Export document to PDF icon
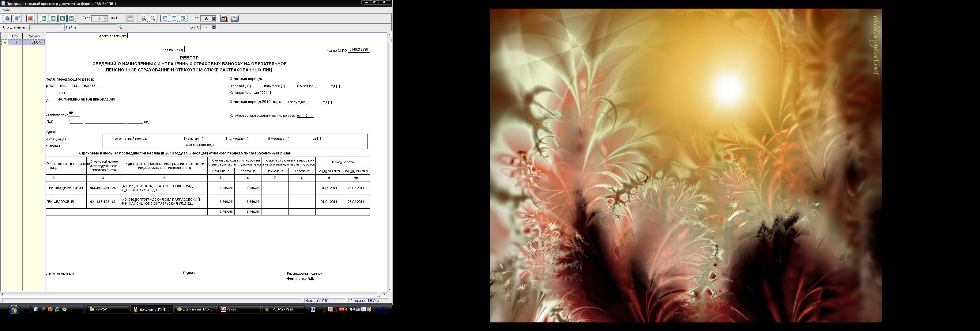This screenshot has width=980, height=331. click(224, 18)
